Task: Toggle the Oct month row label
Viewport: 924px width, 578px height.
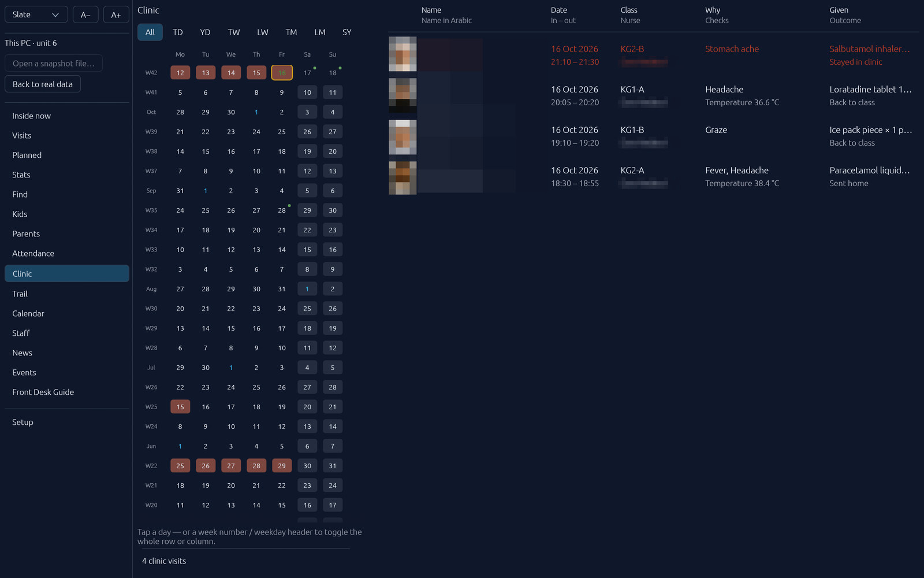Action: point(151,112)
